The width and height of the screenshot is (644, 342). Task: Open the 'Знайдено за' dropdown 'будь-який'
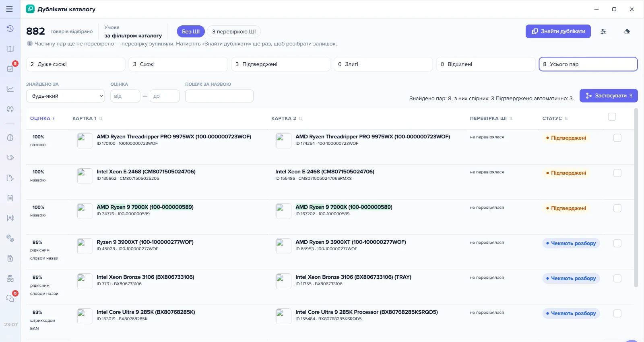tap(66, 96)
